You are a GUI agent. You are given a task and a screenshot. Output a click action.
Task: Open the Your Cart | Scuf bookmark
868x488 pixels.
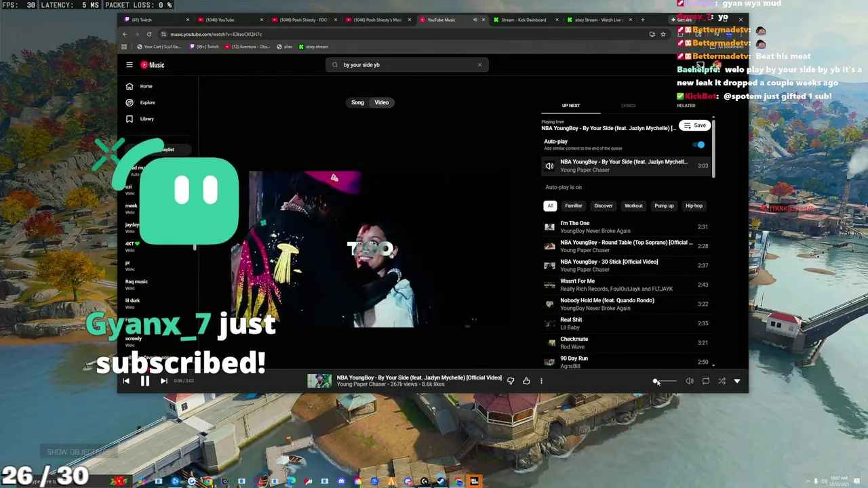tap(159, 47)
